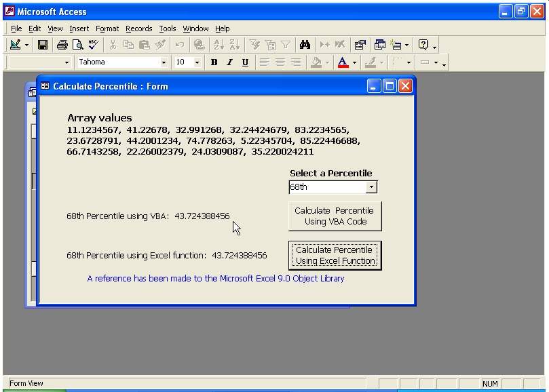
Task: Click the Paste clipboard icon
Action: [145, 45]
